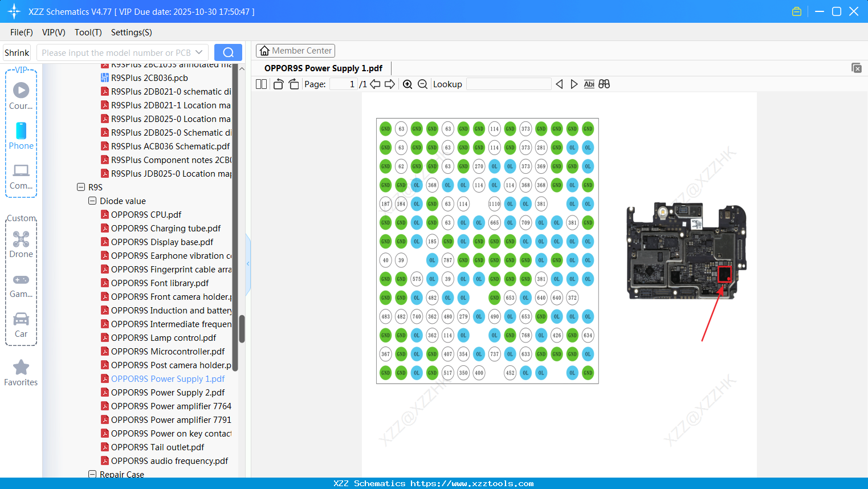Click the Page number field

click(344, 84)
